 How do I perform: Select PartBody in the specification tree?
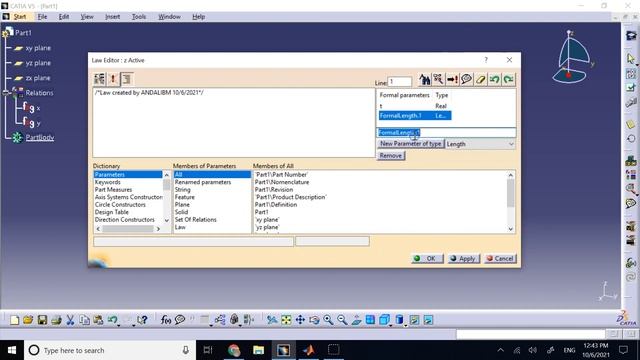(x=40, y=138)
